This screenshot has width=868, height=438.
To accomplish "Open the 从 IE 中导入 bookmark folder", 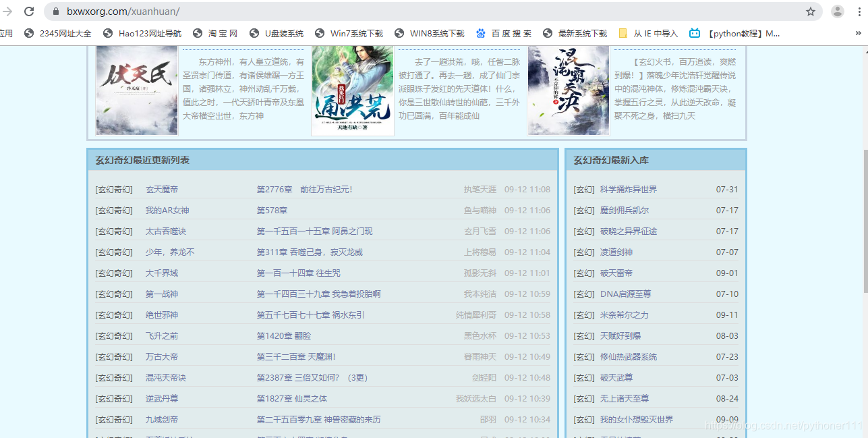I will (648, 33).
